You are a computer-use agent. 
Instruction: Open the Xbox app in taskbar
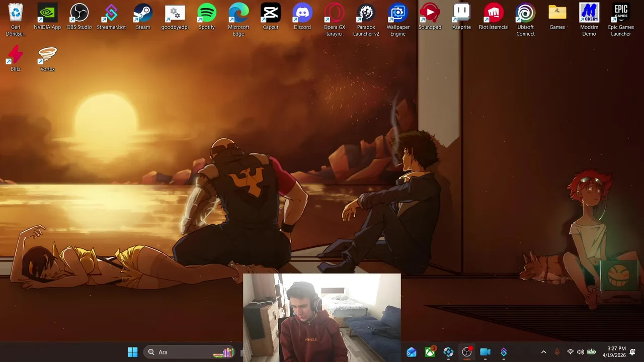(x=430, y=352)
